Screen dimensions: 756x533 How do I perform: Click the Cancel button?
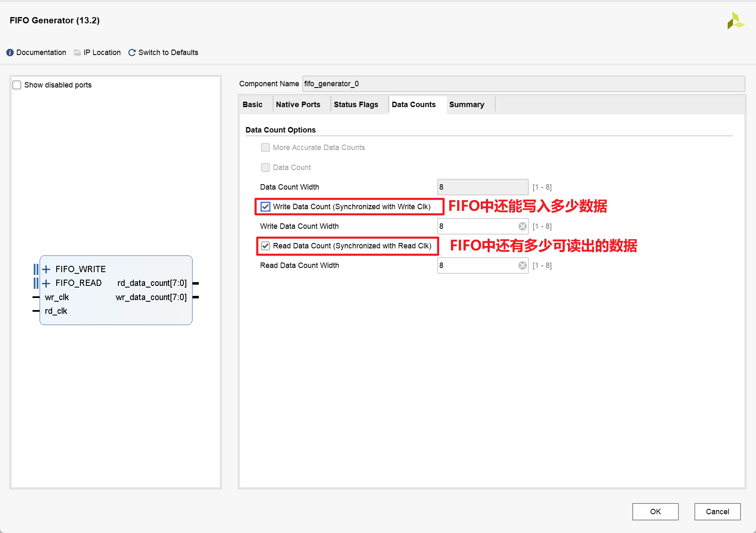(x=717, y=512)
